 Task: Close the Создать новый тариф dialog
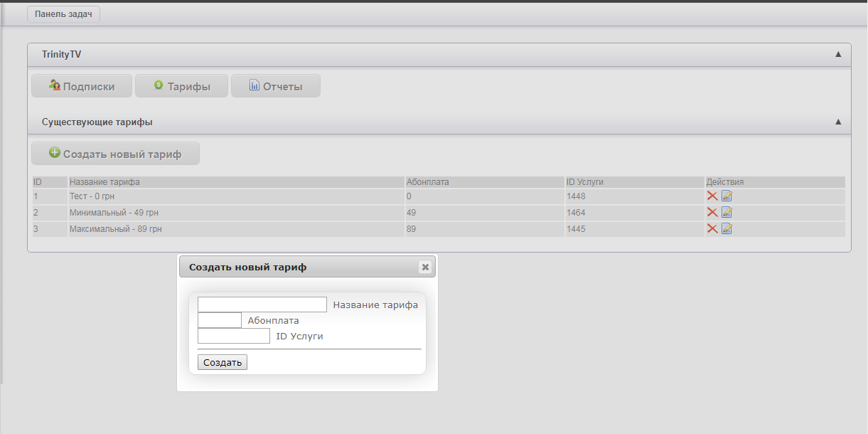425,268
